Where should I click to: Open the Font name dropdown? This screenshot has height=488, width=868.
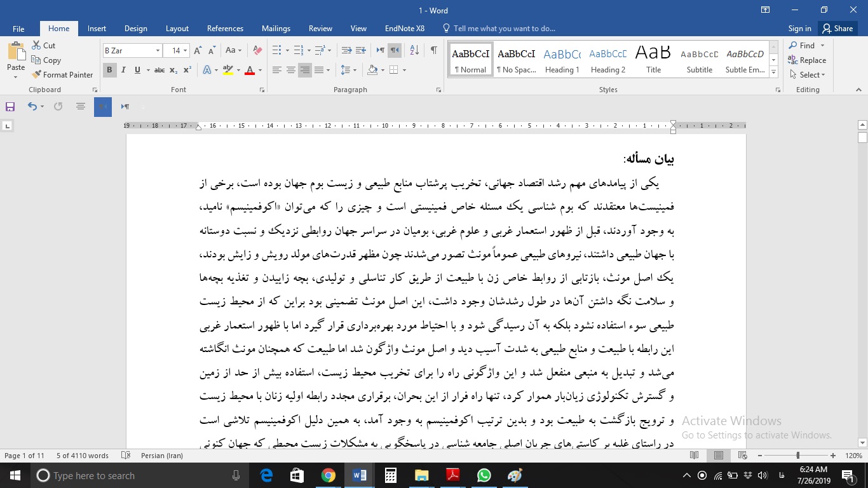tap(158, 50)
